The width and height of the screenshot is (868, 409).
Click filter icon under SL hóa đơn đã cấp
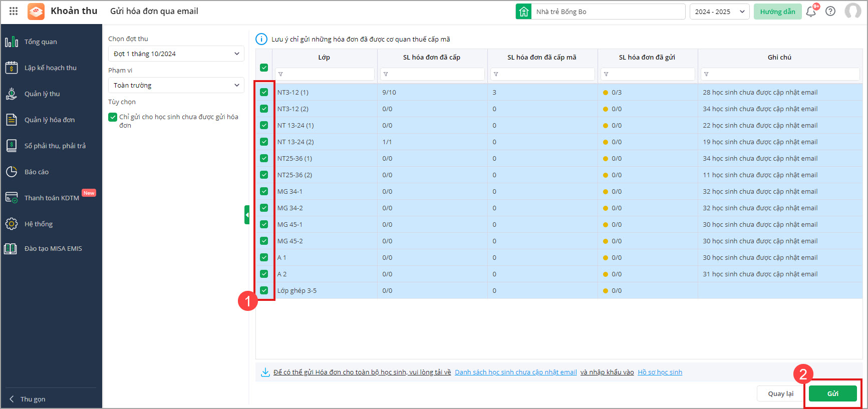click(386, 74)
